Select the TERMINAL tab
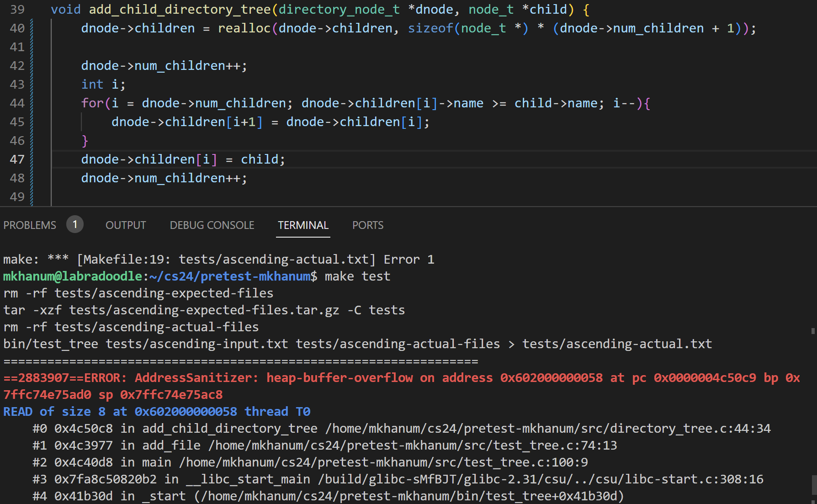Screen dimensions: 817x504 pyautogui.click(x=303, y=225)
